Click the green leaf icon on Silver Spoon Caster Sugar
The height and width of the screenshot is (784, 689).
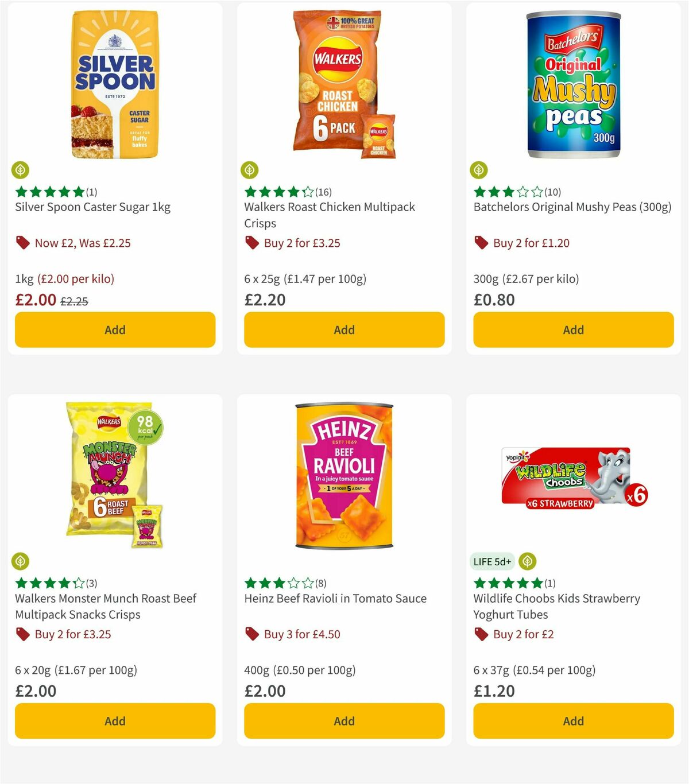click(x=21, y=170)
